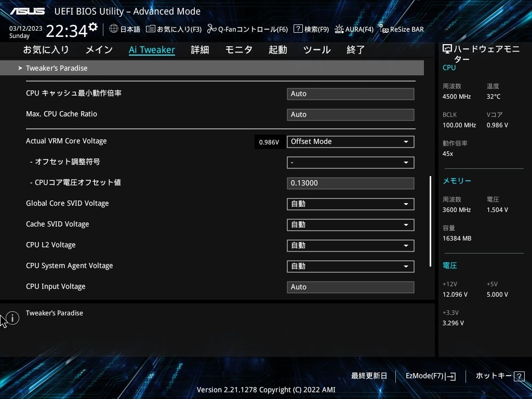Click the CPU キャッシュ最小動作倍率 Auto field
Viewport: 532px width, 399px height.
[x=351, y=94]
